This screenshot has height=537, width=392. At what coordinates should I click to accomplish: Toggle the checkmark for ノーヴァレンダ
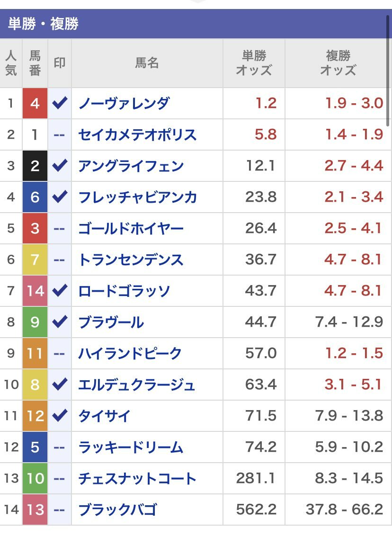(x=60, y=103)
